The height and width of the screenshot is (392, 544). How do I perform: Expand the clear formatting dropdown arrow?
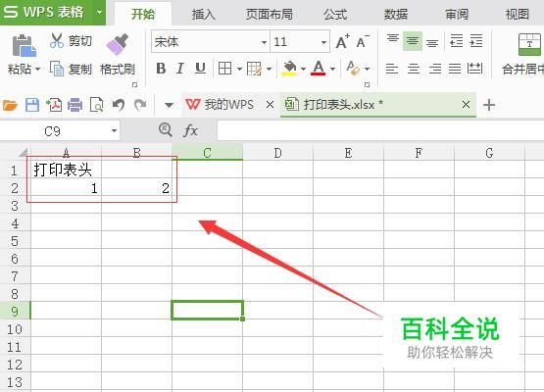367,69
